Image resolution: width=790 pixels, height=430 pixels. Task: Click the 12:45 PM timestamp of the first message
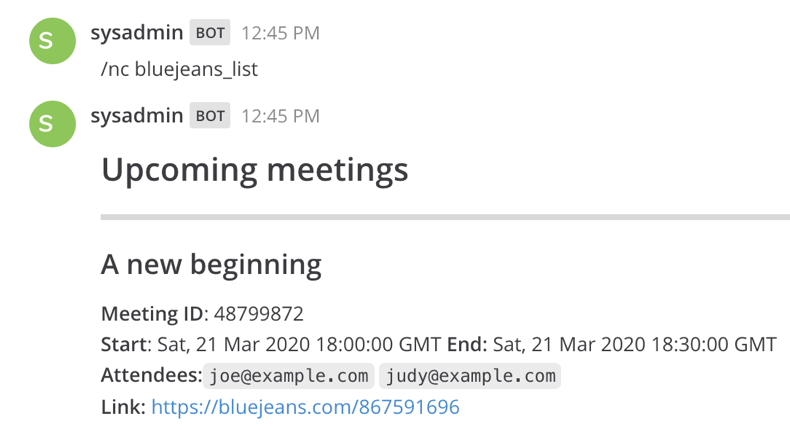280,33
